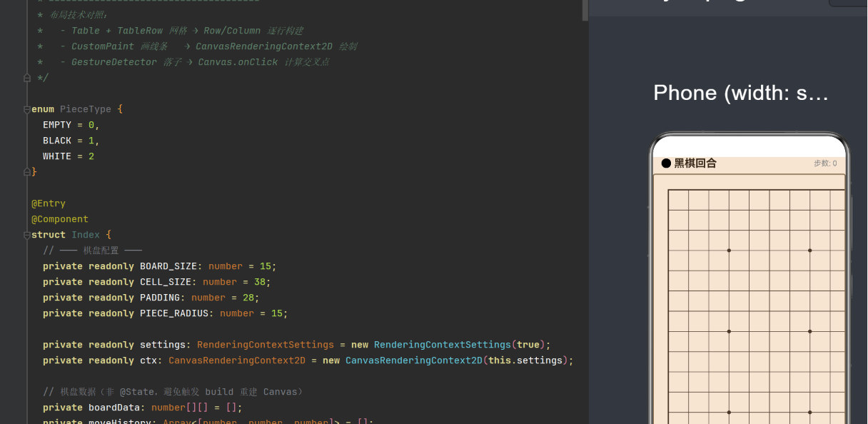This screenshot has height=424, width=868.
Task: Click the GestureDetector comment text
Action: click(114, 62)
